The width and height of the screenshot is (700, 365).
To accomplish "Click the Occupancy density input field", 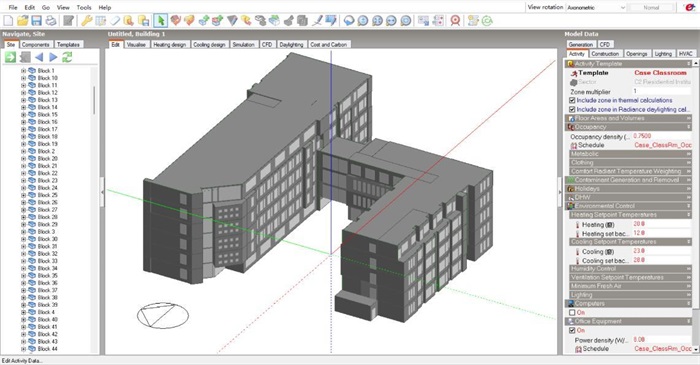I will coord(662,136).
